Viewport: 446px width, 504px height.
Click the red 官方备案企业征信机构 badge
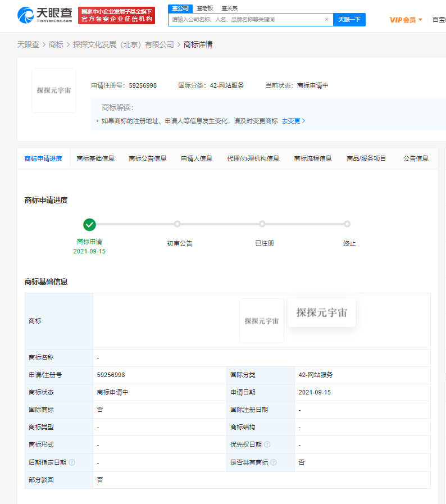click(x=116, y=15)
